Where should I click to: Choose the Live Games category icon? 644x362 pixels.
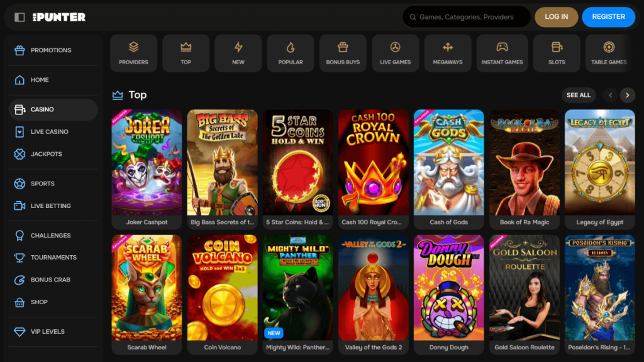pyautogui.click(x=395, y=47)
